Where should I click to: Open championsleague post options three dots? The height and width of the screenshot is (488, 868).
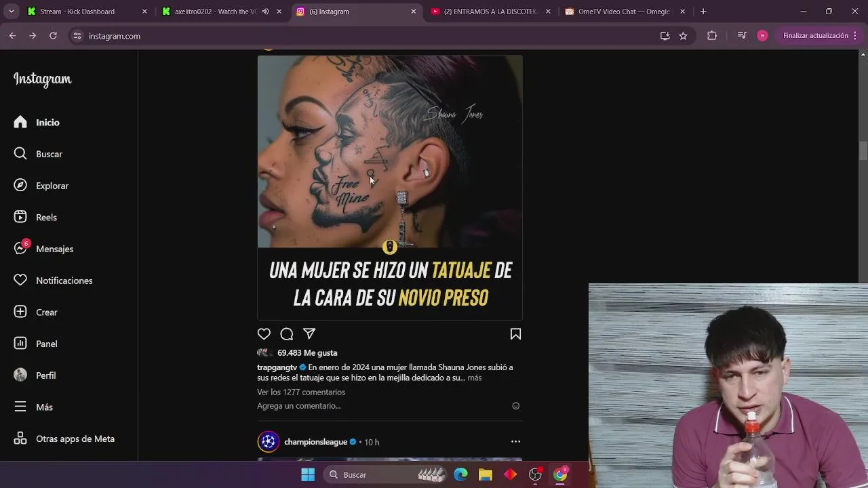[515, 441]
